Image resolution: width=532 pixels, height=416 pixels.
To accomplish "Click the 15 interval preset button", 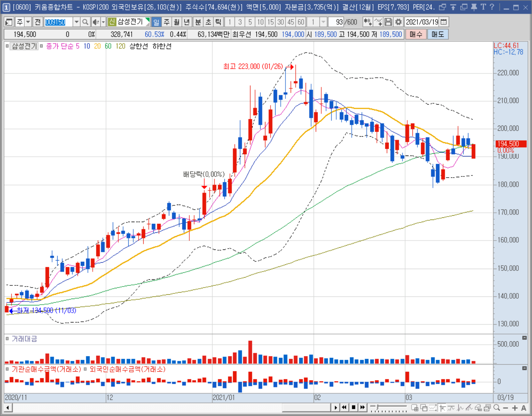I will [270, 22].
